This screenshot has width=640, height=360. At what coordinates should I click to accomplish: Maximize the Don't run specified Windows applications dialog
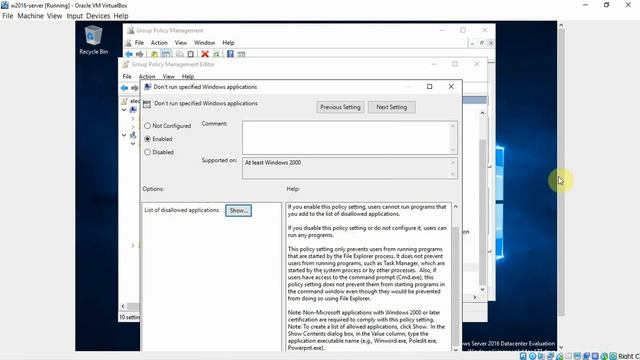coord(429,87)
